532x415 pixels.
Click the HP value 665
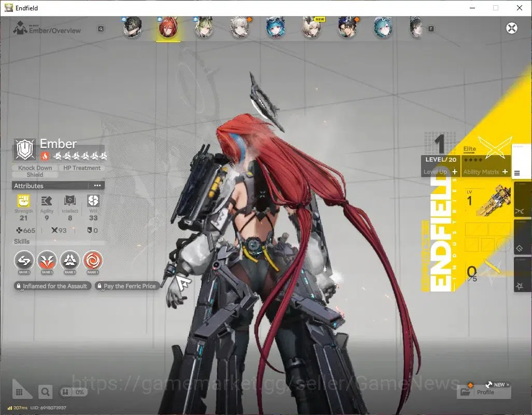pos(26,230)
